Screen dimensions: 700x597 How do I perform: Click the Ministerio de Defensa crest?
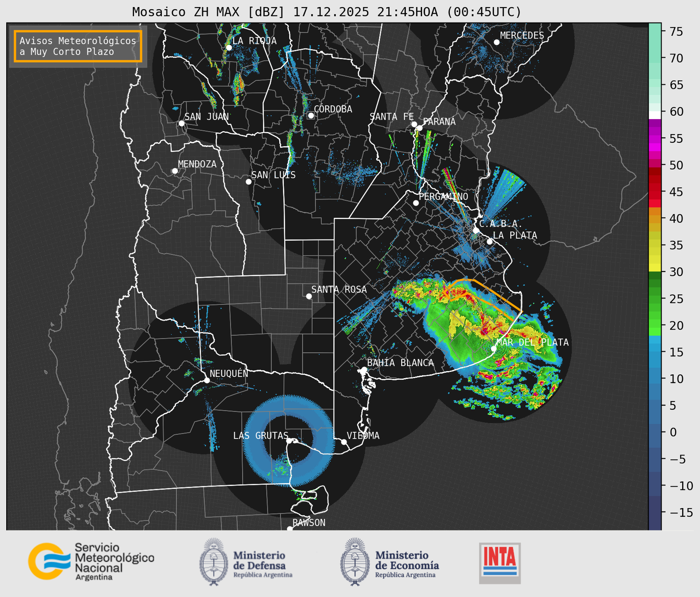click(x=214, y=562)
